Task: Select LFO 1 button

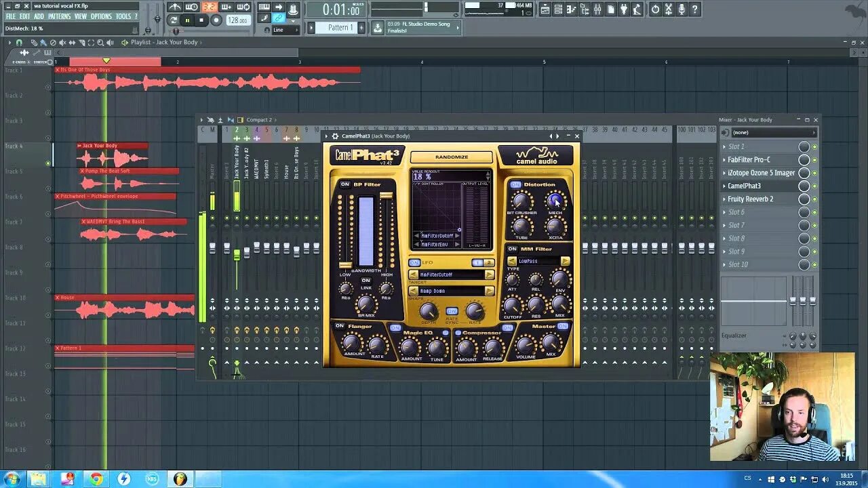Action: (x=477, y=262)
